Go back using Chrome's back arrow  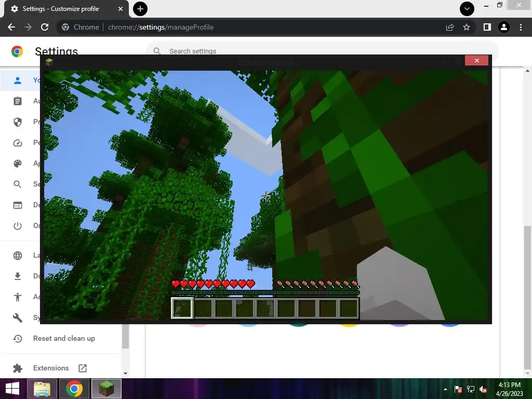(x=11, y=27)
